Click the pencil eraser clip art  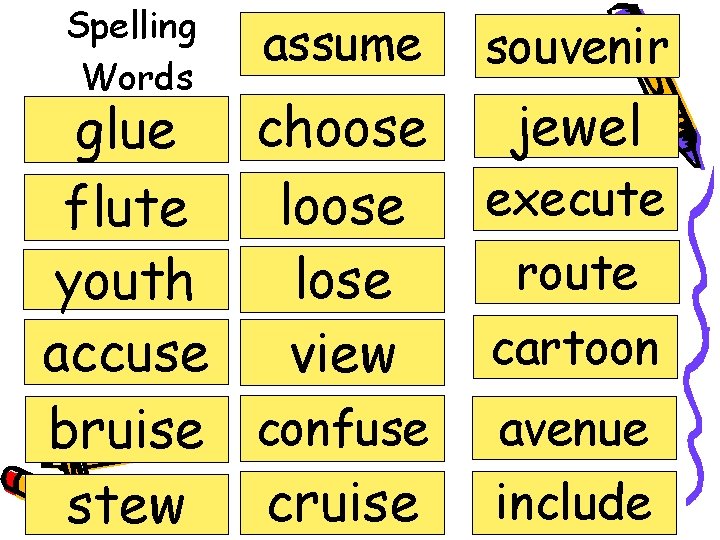[x=13, y=484]
